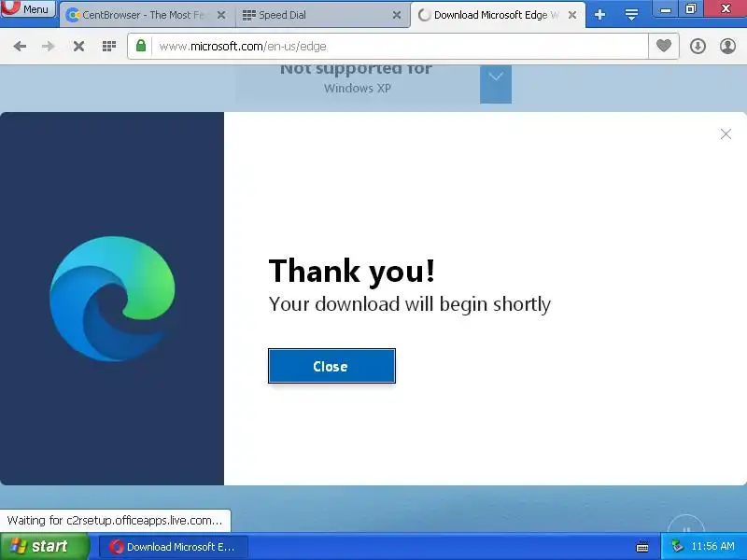Image resolution: width=747 pixels, height=560 pixels.
Task: Click the blue Close button
Action: [x=331, y=366]
